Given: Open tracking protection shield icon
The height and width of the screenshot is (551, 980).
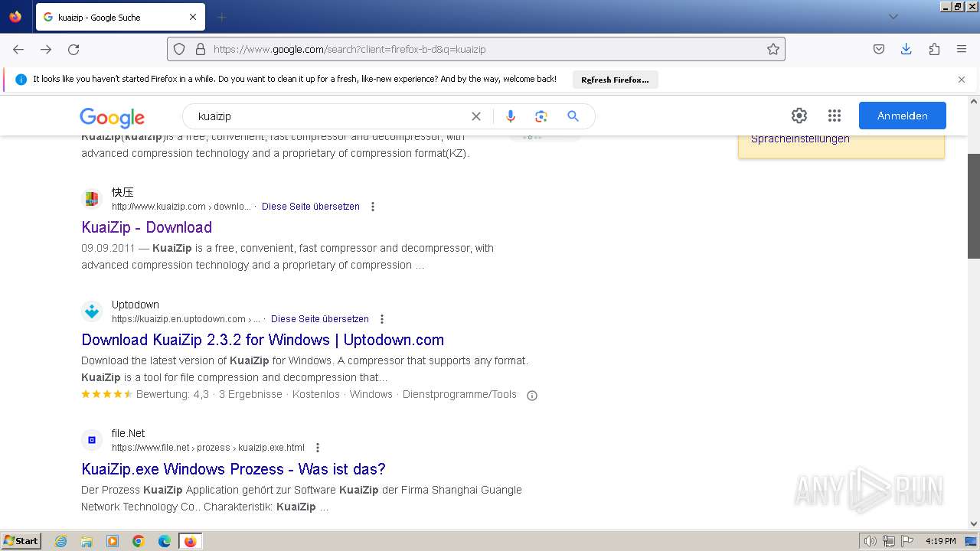Looking at the screenshot, I should click(x=179, y=49).
